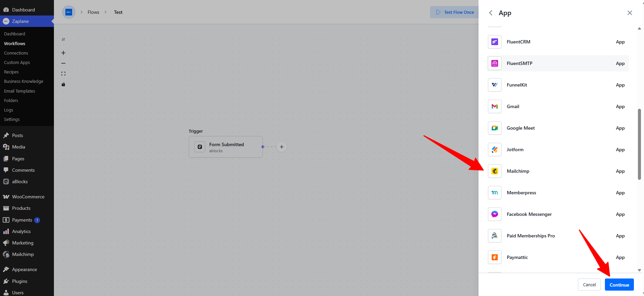
Task: Click the app list scrollbar thumb
Action: tap(639, 144)
